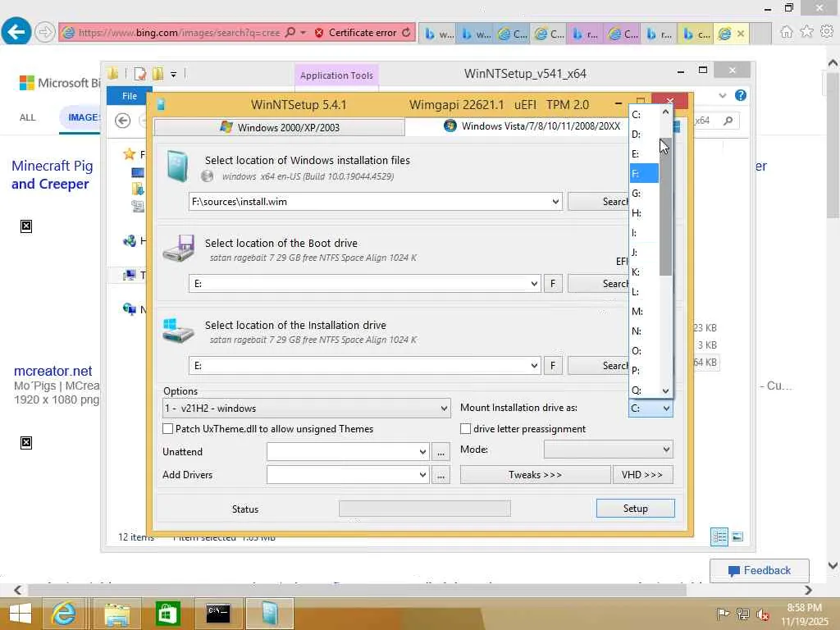Screen dimensions: 840x630
Task: Click the drive list scroll-down arrow
Action: [665, 391]
